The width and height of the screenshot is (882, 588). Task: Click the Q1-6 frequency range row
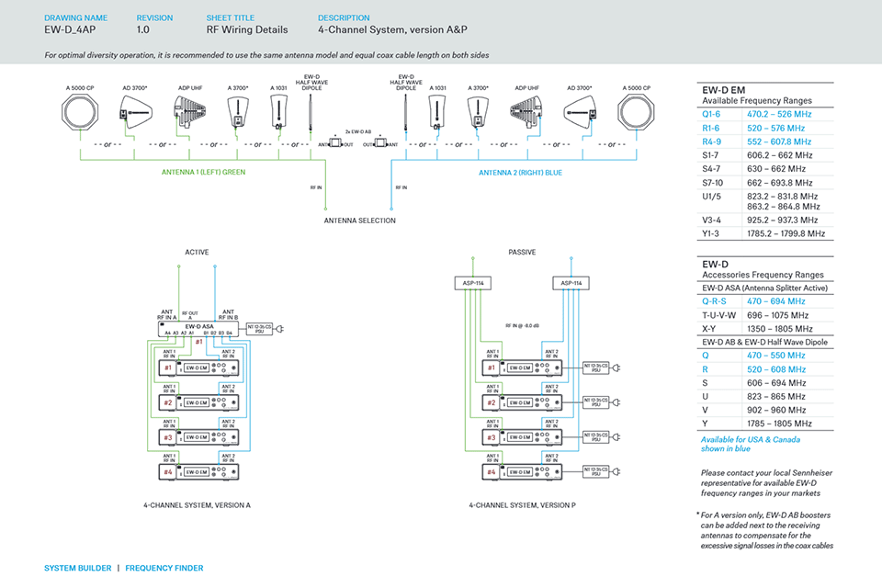pyautogui.click(x=765, y=114)
